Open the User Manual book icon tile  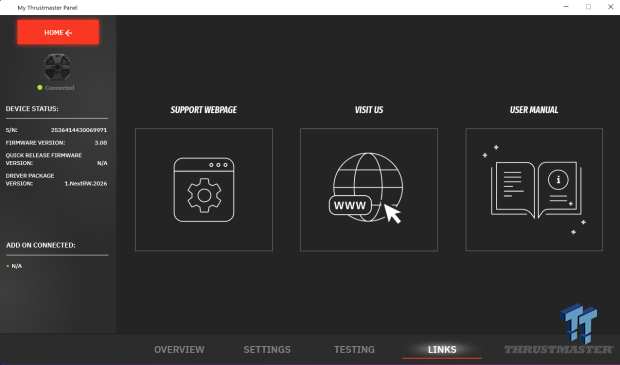tap(534, 189)
